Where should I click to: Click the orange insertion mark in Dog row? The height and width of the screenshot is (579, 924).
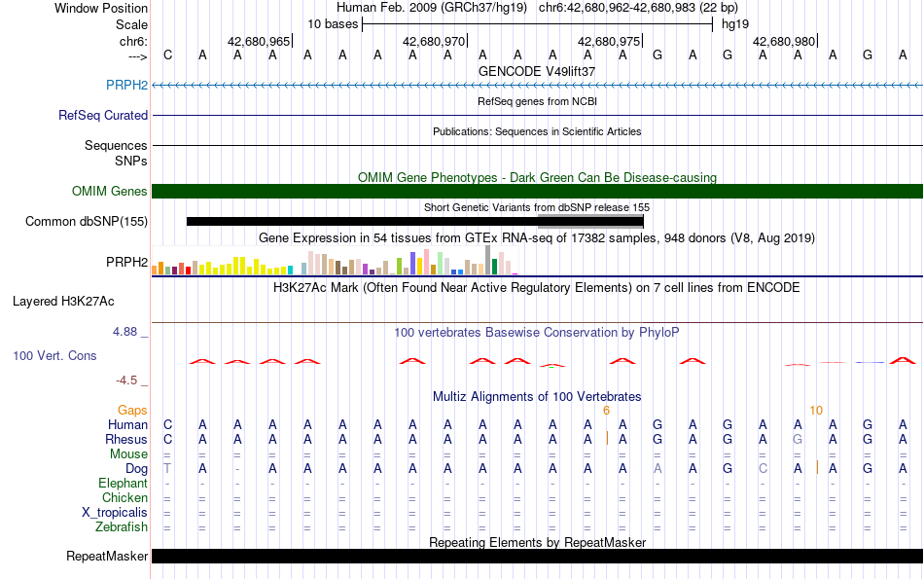click(x=817, y=467)
